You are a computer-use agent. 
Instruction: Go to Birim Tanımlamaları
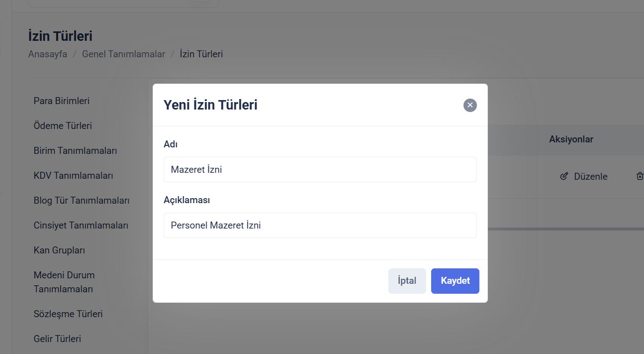tap(75, 150)
